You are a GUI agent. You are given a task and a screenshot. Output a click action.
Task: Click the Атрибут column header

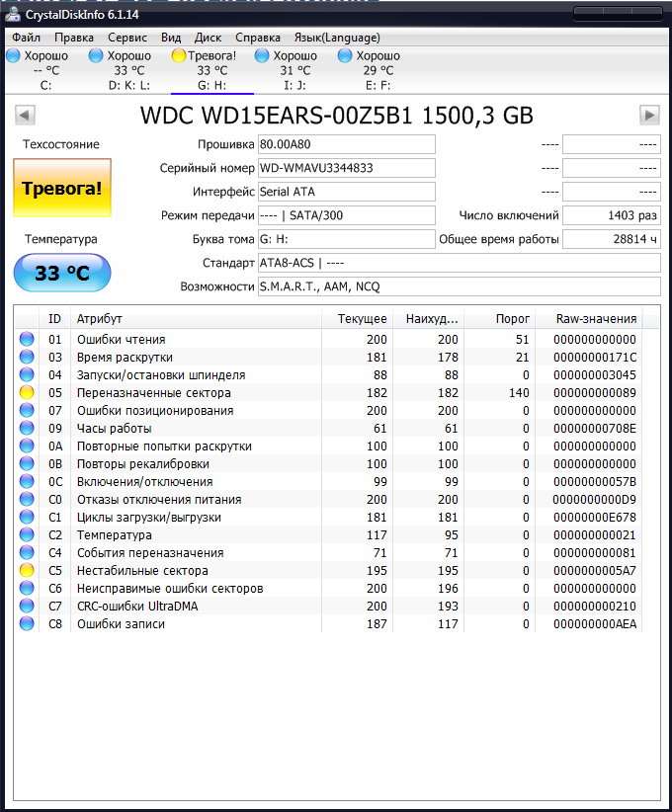[x=196, y=319]
